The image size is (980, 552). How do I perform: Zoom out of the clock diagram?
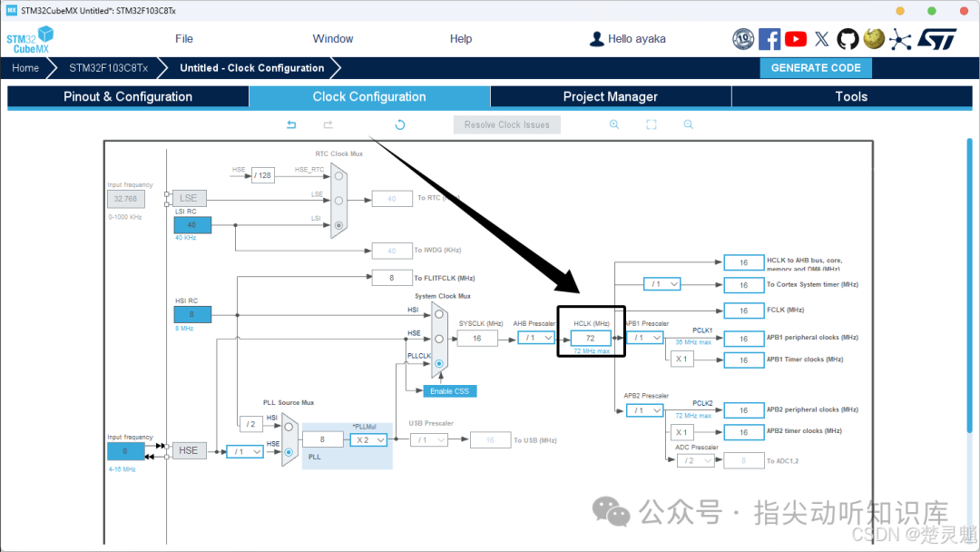[688, 124]
